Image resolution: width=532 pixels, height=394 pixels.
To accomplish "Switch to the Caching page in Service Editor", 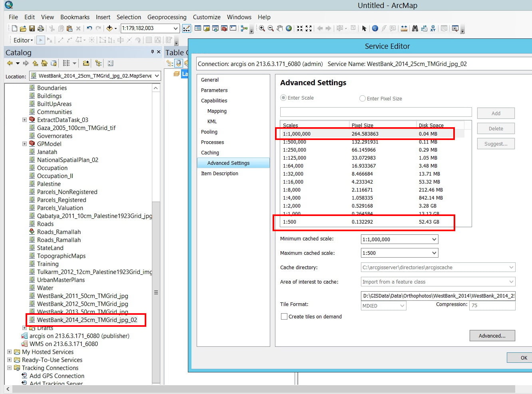I will pyautogui.click(x=210, y=152).
